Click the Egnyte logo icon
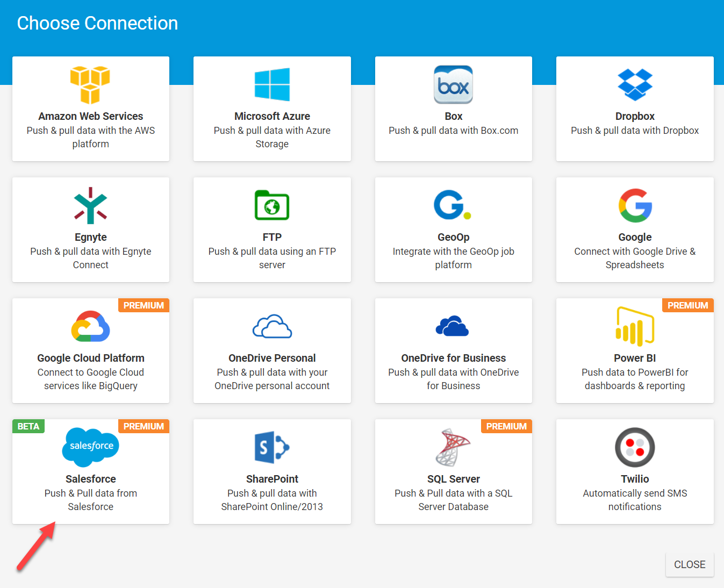 [90, 205]
